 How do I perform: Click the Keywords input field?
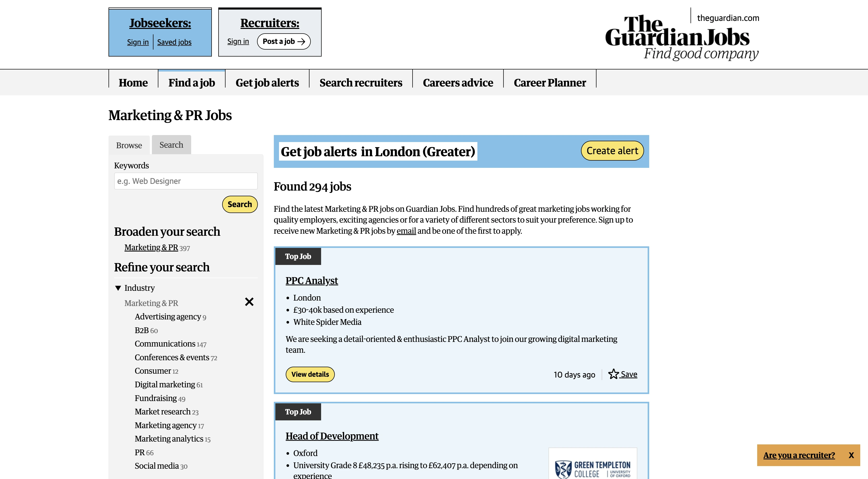point(186,181)
